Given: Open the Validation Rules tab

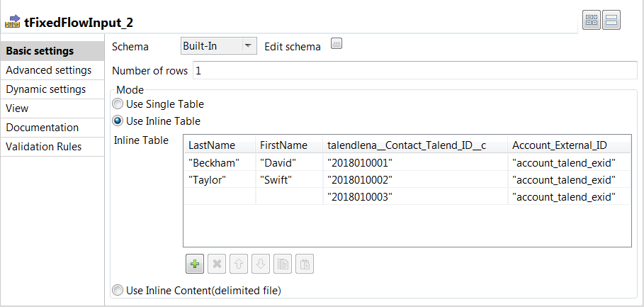Looking at the screenshot, I should (44, 147).
